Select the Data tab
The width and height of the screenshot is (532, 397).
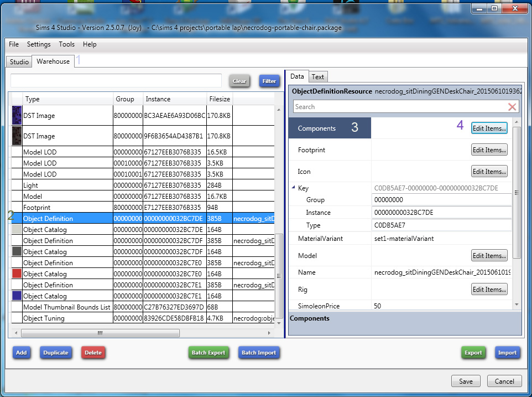coord(297,76)
